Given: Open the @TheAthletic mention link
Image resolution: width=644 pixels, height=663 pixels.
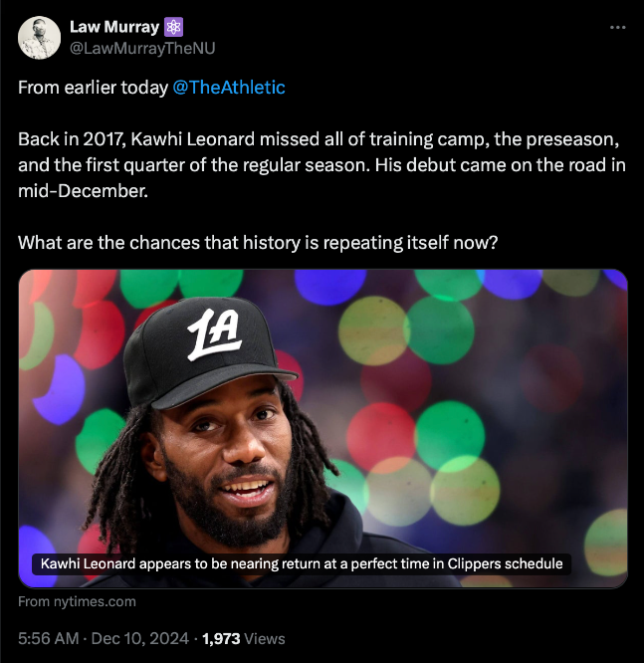Looking at the screenshot, I should [x=229, y=88].
